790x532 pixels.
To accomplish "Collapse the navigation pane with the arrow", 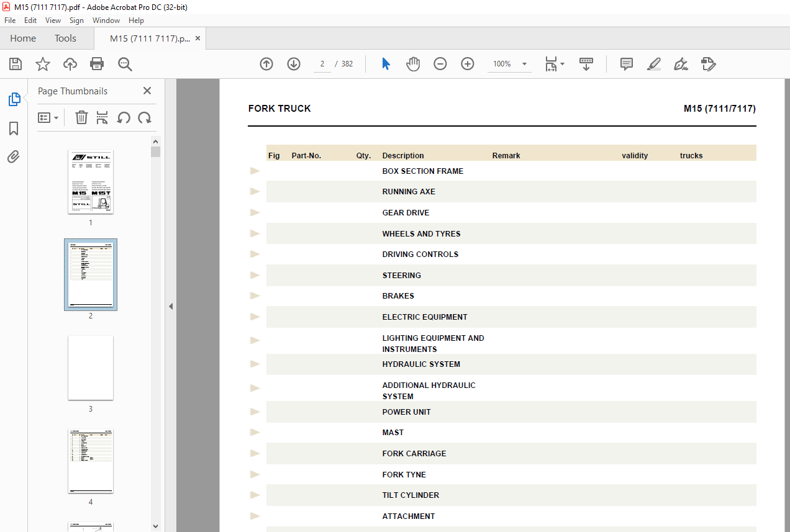I will (x=171, y=306).
